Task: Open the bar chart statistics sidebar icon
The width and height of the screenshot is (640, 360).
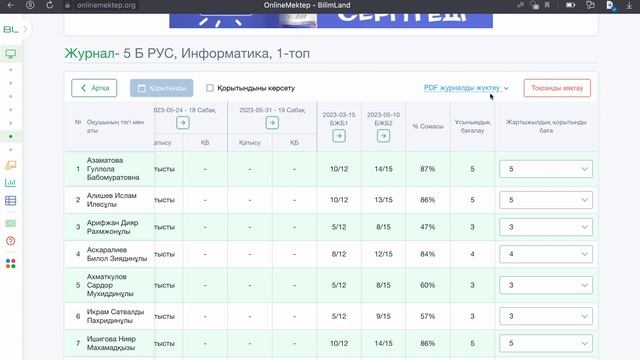Action: pos(11,182)
